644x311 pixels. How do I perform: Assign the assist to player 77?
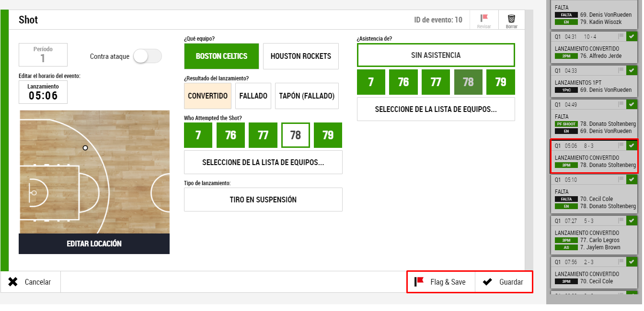pyautogui.click(x=436, y=82)
